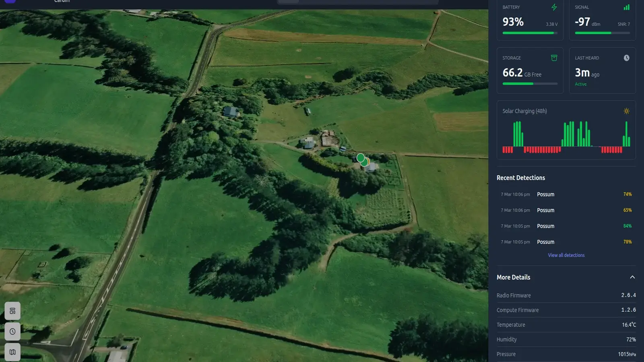
Task: Click the battery percentage progress bar
Action: click(530, 33)
